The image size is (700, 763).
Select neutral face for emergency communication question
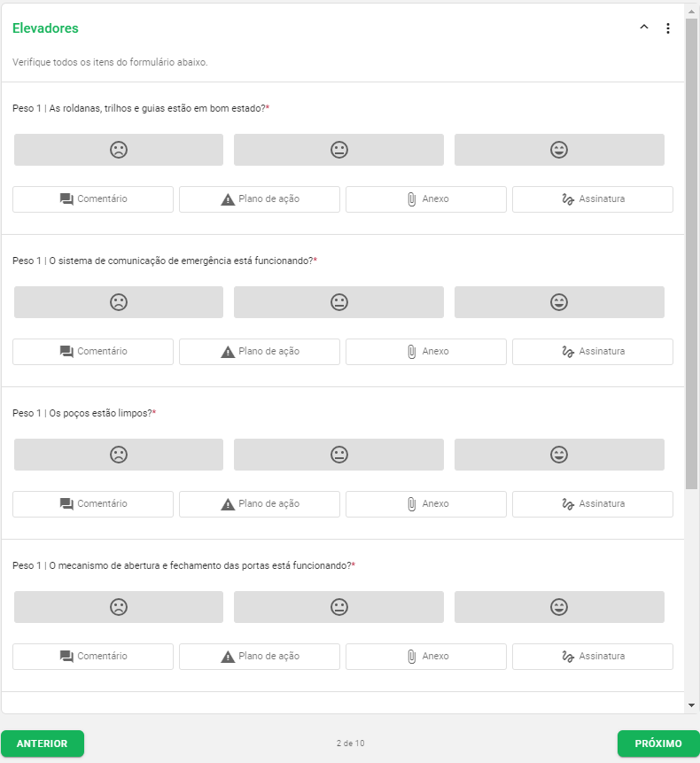[x=338, y=302]
